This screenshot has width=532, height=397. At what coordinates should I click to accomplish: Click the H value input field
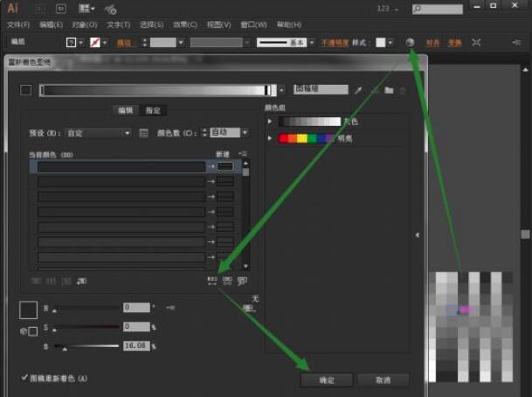tap(136, 307)
